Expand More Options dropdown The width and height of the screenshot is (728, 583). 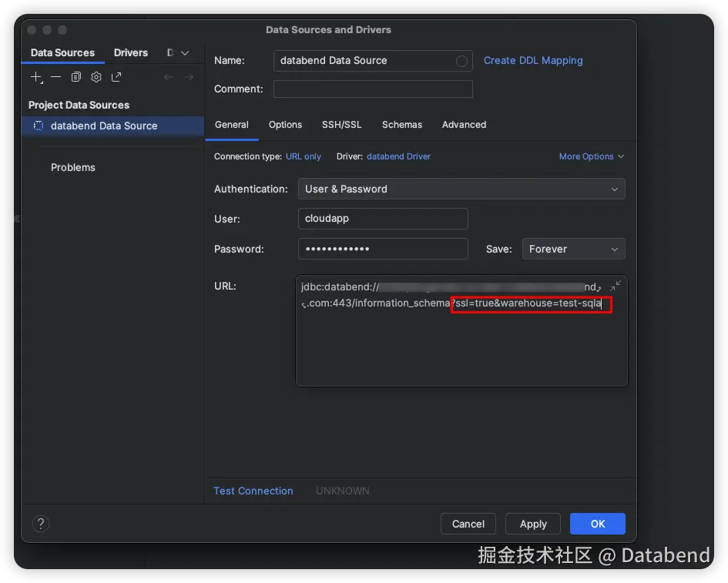point(591,156)
